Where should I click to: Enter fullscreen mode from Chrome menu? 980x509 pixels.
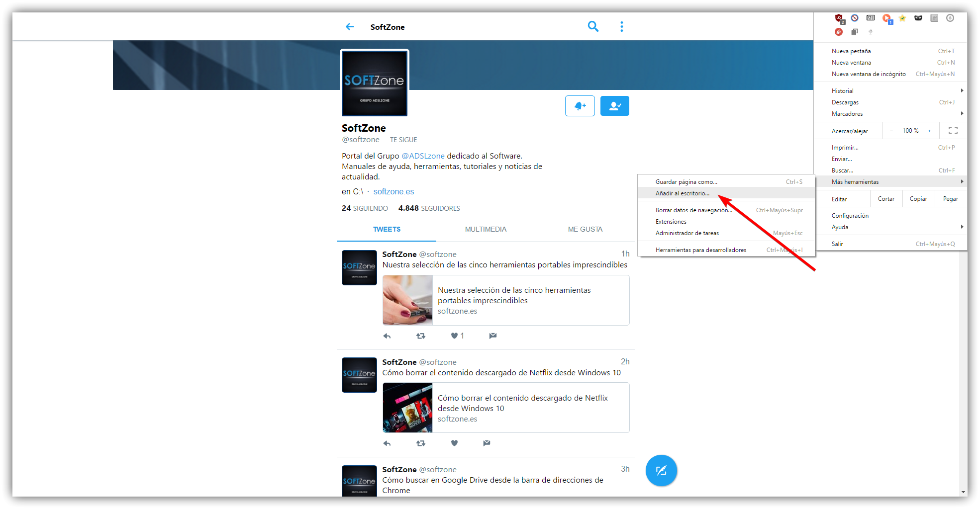[x=953, y=131]
